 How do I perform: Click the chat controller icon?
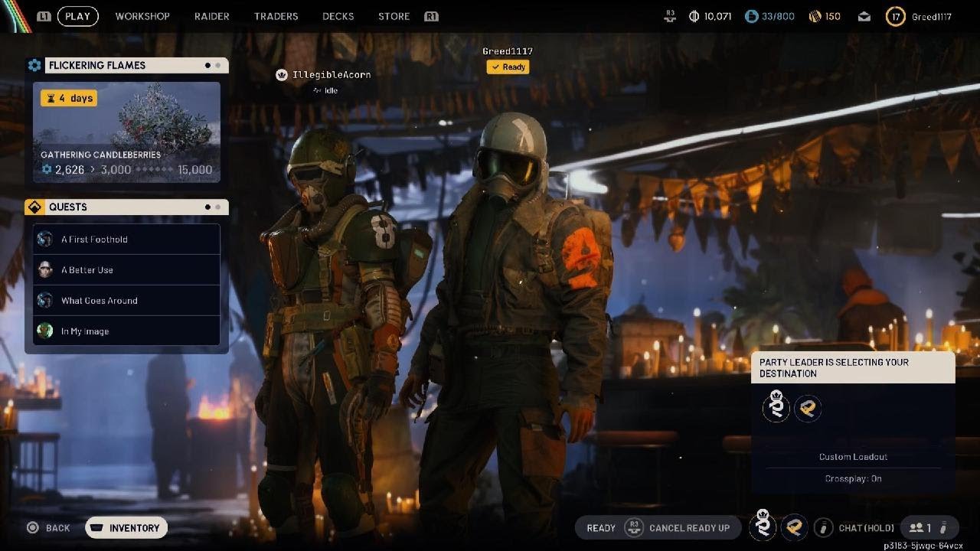click(x=823, y=528)
